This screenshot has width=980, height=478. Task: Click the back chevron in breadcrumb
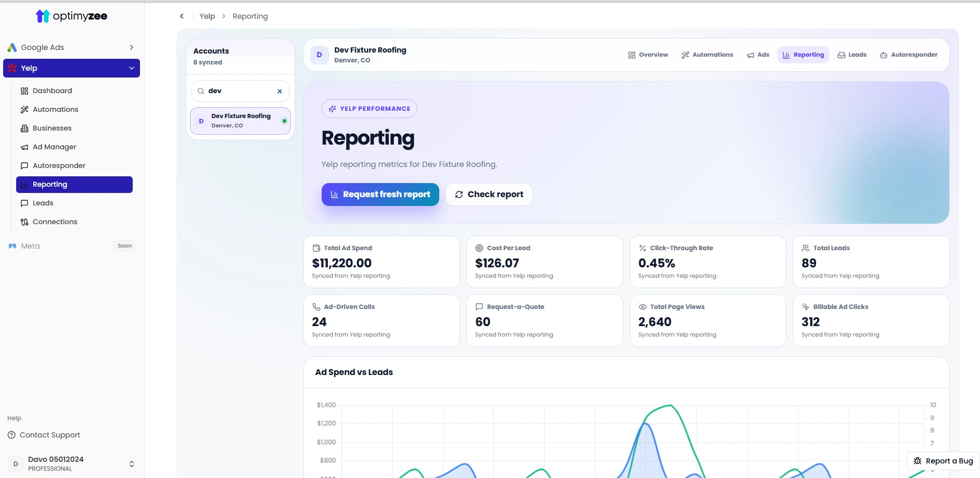click(182, 16)
